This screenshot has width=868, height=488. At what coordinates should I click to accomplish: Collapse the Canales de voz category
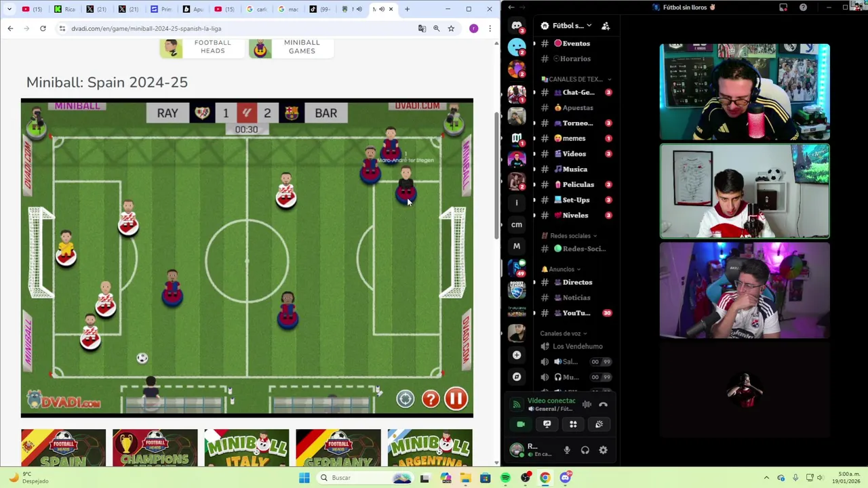point(564,333)
